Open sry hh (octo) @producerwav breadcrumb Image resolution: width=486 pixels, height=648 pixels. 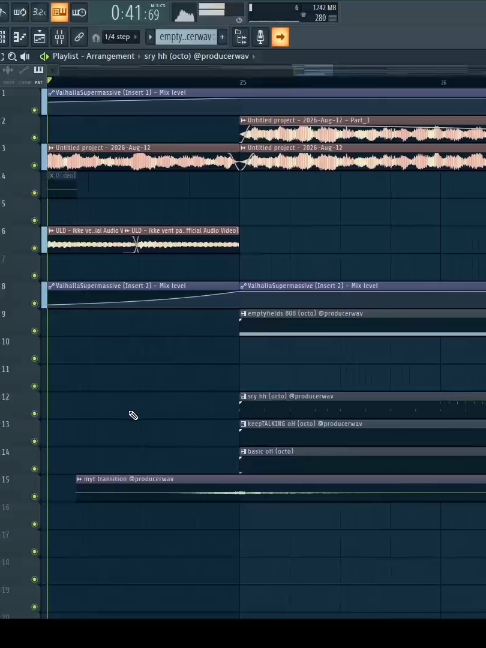coord(197,56)
